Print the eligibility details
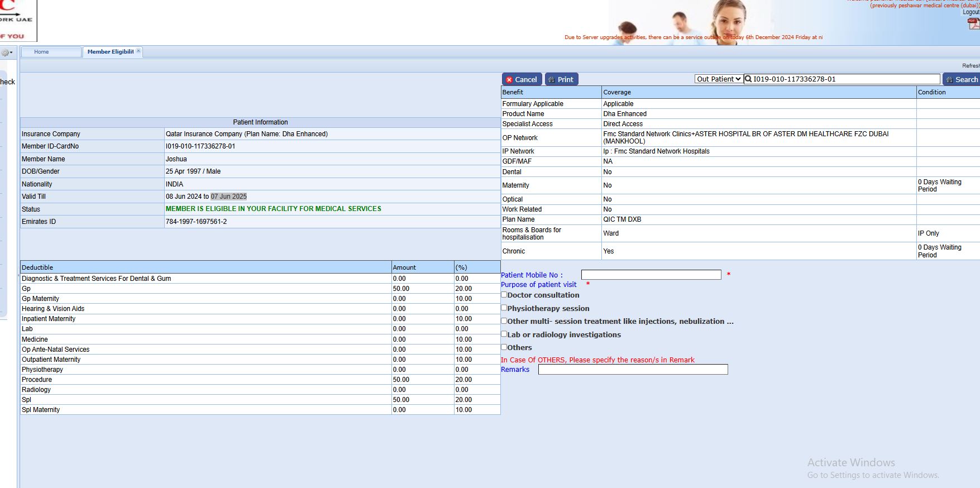The image size is (980, 488). [x=561, y=79]
